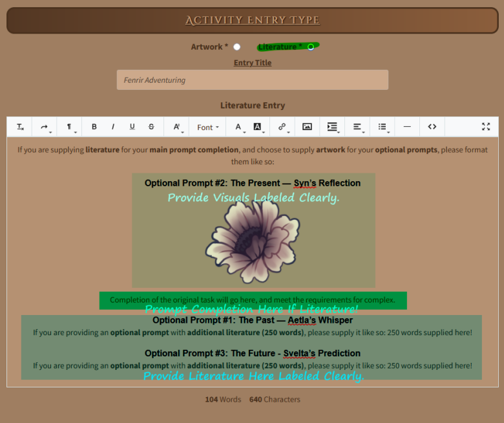Apply strikethrough formatting
Image resolution: width=504 pixels, height=423 pixels.
point(151,127)
